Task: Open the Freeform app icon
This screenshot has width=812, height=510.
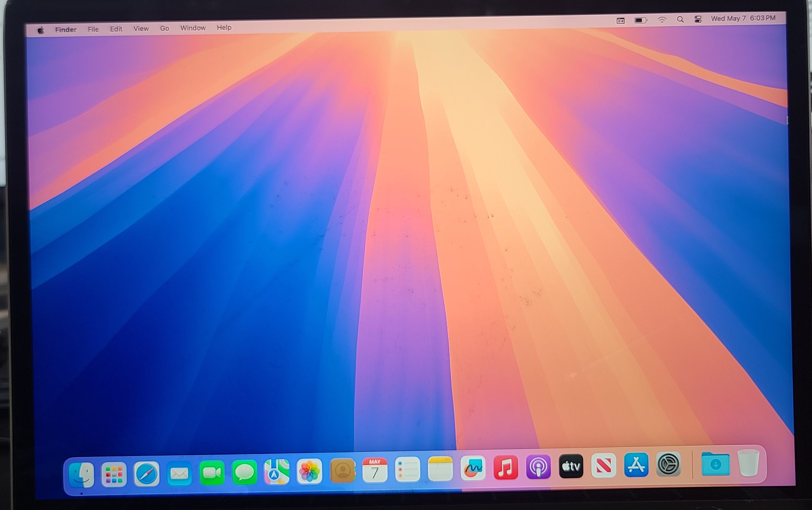Action: [473, 468]
